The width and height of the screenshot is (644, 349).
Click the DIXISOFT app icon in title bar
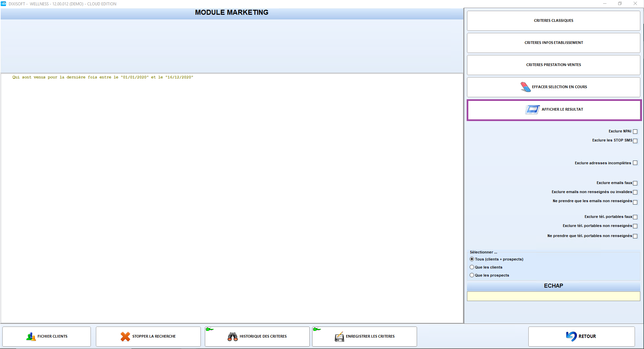[x=4, y=4]
